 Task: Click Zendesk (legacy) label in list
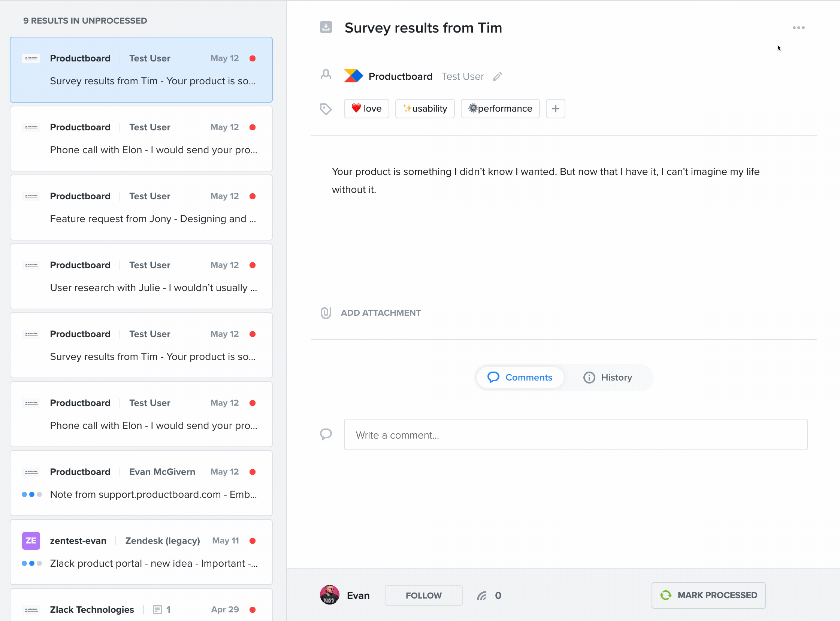pyautogui.click(x=163, y=540)
